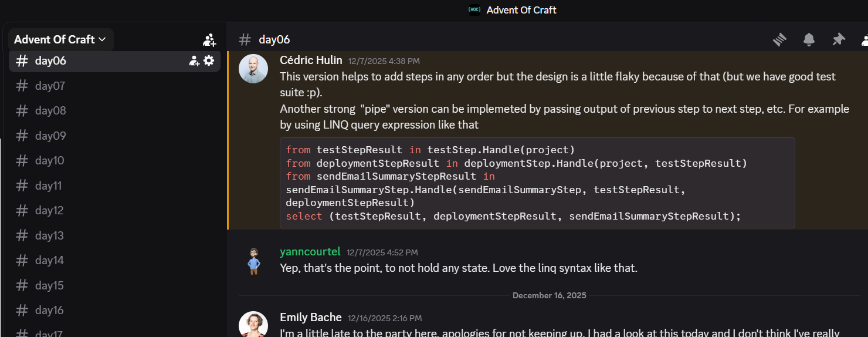Click timestamp 12/16/2025 2:16 PM
This screenshot has height=337, width=868.
click(385, 318)
